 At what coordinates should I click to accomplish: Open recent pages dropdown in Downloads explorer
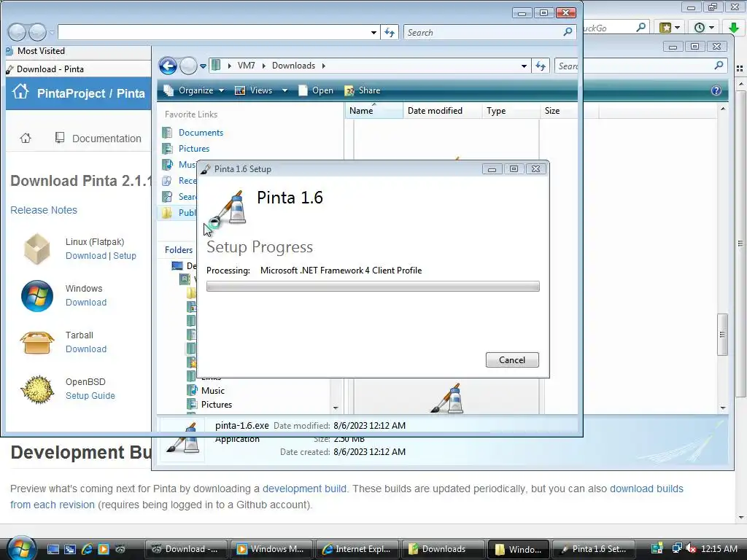click(x=203, y=66)
